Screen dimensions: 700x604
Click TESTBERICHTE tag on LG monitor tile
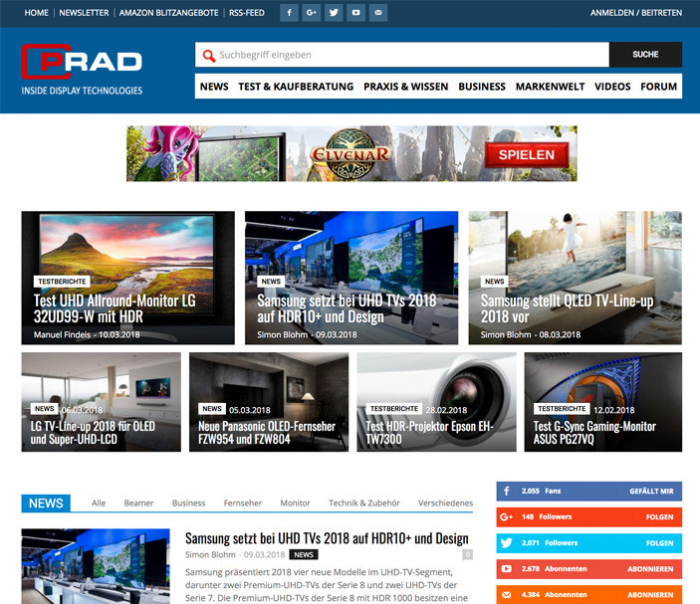click(x=62, y=282)
